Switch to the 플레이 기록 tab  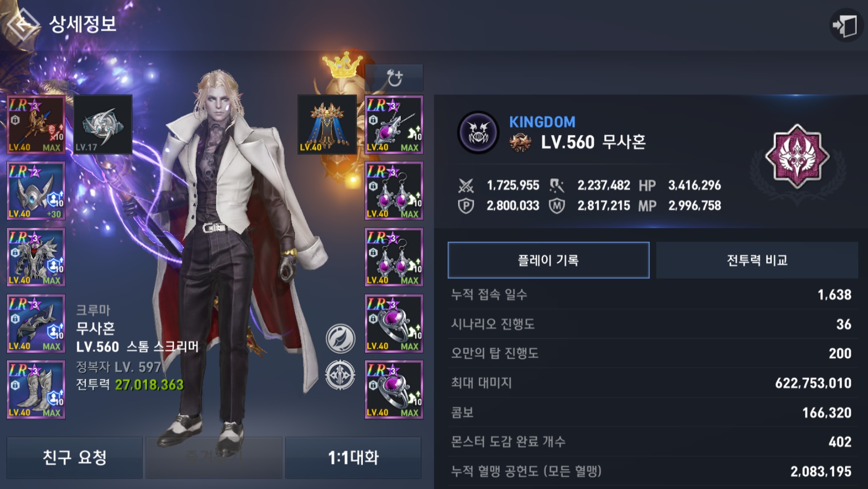[548, 260]
